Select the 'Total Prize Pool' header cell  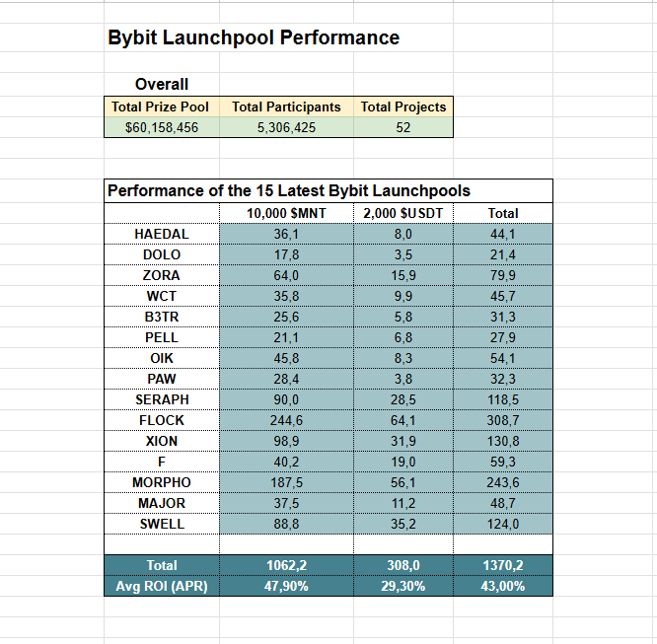(x=162, y=107)
